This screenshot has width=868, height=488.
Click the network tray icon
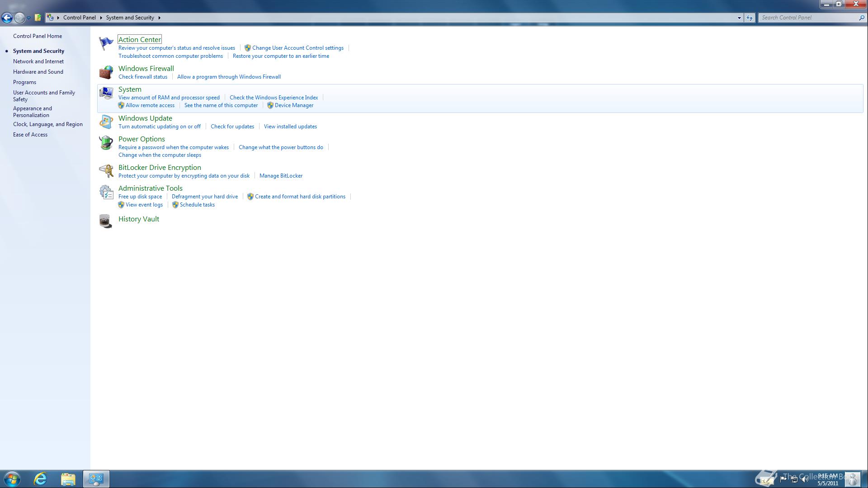coord(794,479)
